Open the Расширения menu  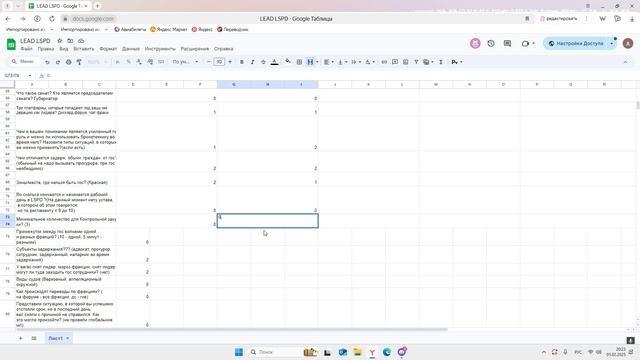(195, 49)
